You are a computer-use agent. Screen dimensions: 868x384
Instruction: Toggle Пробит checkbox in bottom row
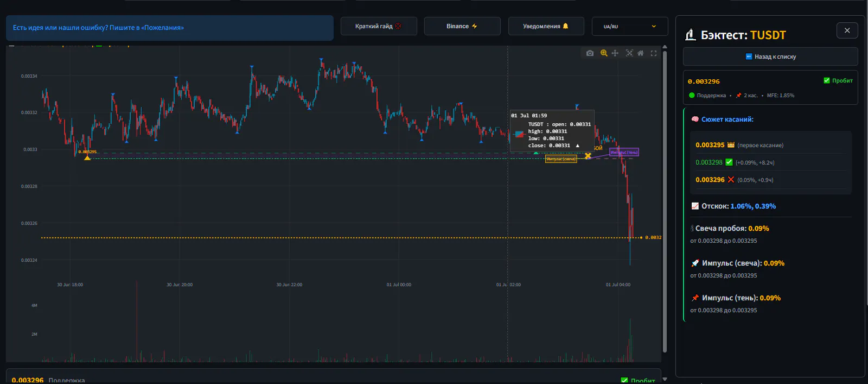(x=624, y=381)
